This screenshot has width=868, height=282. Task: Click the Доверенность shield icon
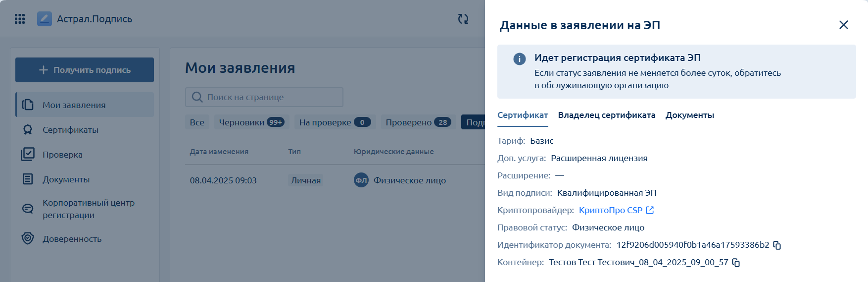(x=28, y=238)
